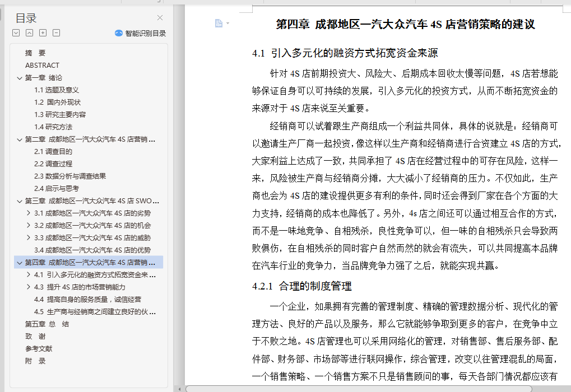Click the 智能识别目录 cloud icon
The height and width of the screenshot is (392, 571).
[x=119, y=33]
